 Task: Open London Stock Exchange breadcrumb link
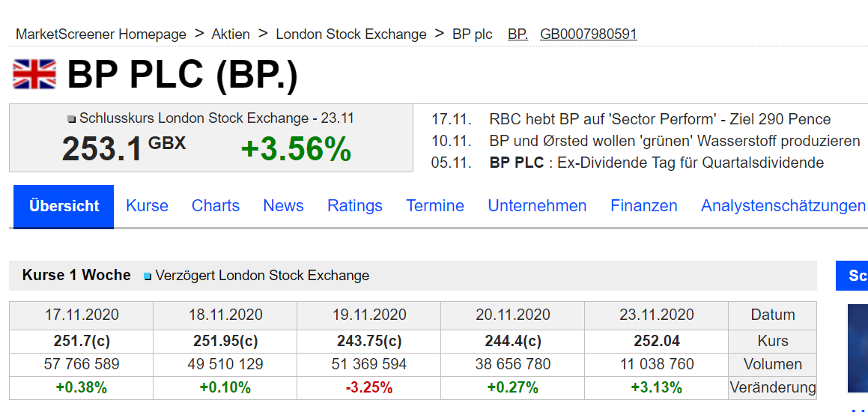pos(350,34)
